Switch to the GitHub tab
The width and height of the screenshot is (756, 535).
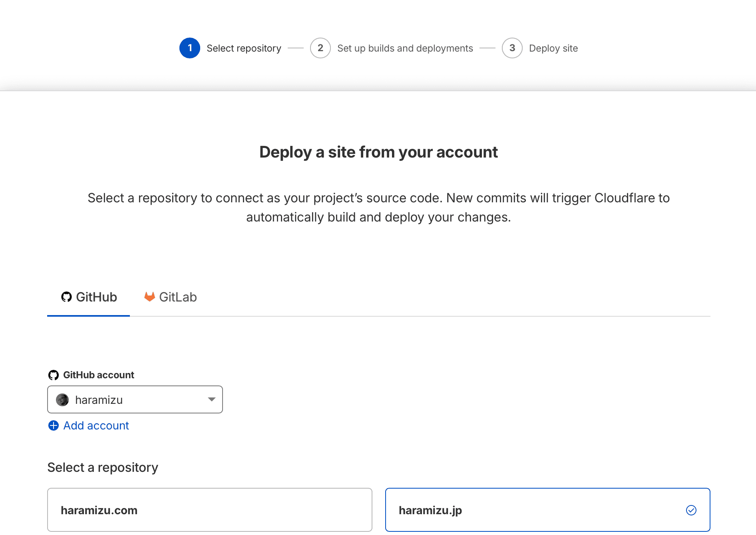(89, 297)
